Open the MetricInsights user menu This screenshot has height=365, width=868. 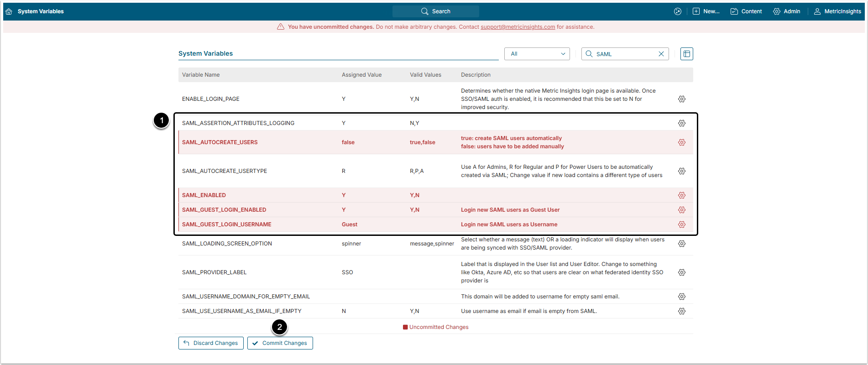tap(837, 11)
